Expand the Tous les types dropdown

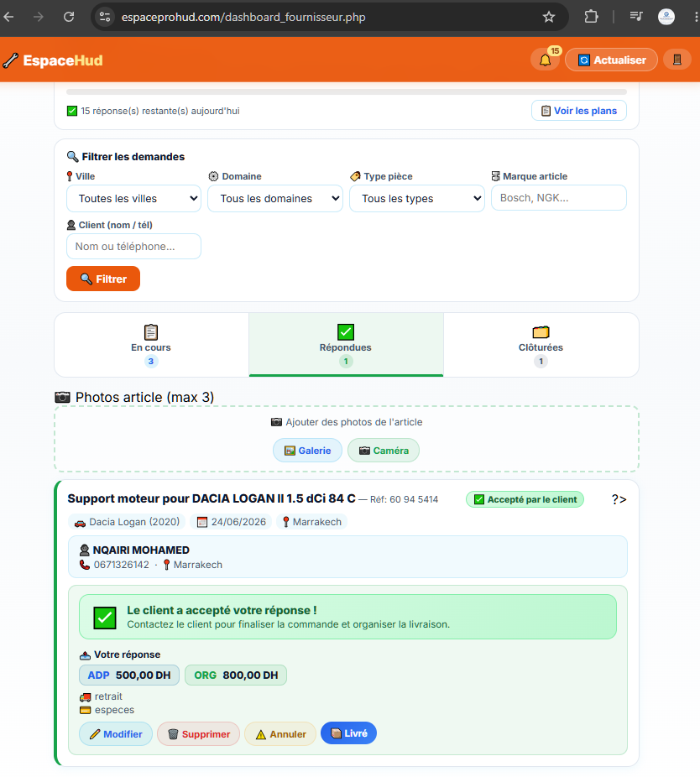(x=417, y=199)
